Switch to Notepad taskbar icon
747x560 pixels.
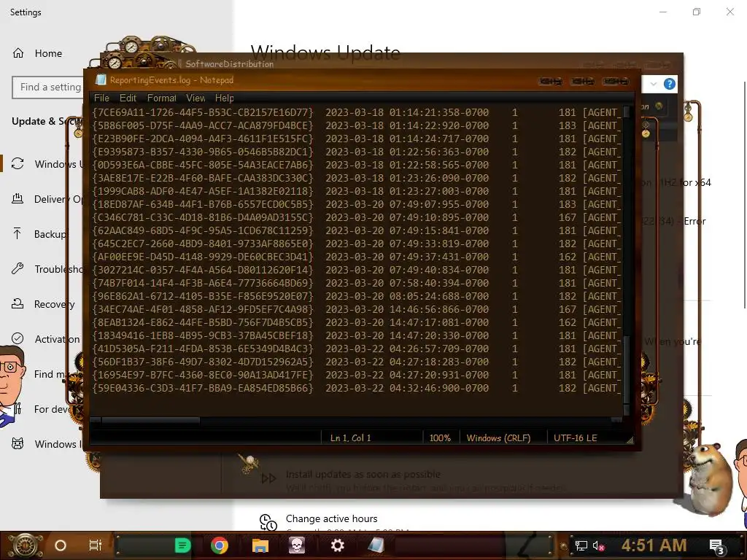[x=376, y=545]
